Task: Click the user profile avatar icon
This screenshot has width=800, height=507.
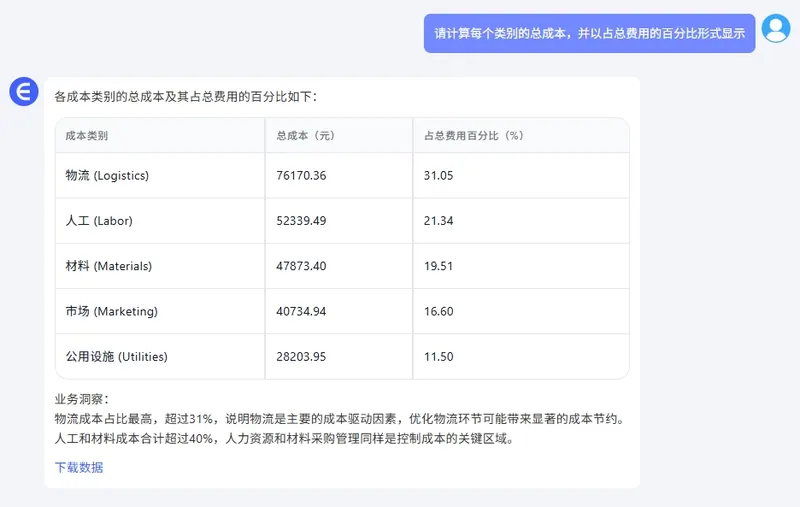Action: tap(775, 29)
